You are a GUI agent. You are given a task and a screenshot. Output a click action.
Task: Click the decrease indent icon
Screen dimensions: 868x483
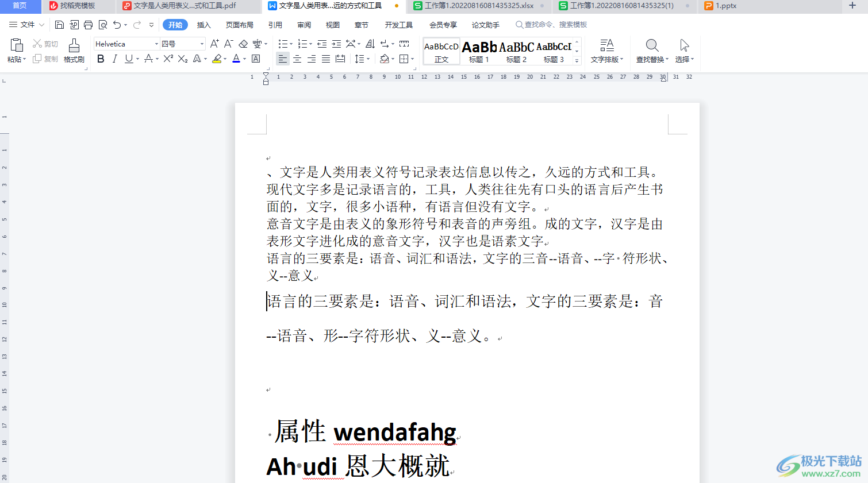coord(322,44)
